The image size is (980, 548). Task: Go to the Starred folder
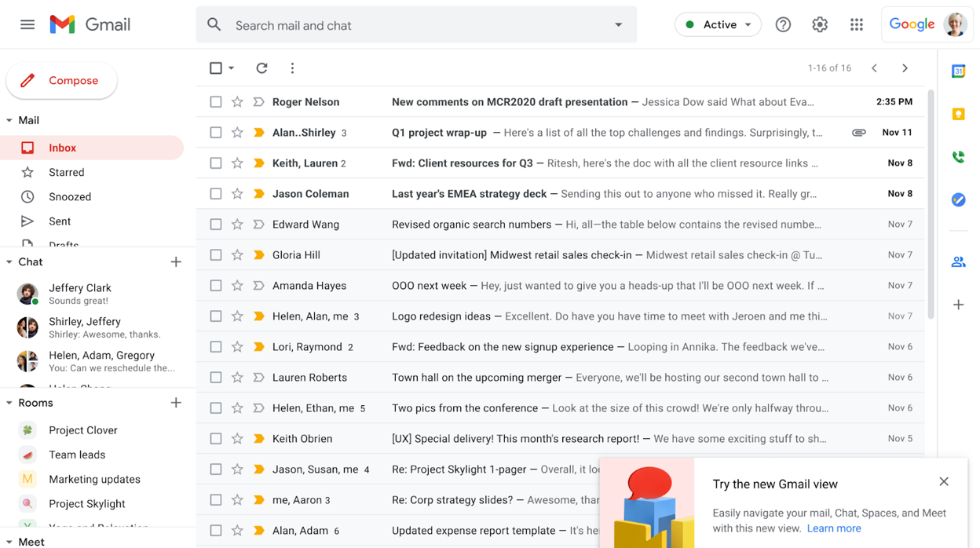(66, 173)
